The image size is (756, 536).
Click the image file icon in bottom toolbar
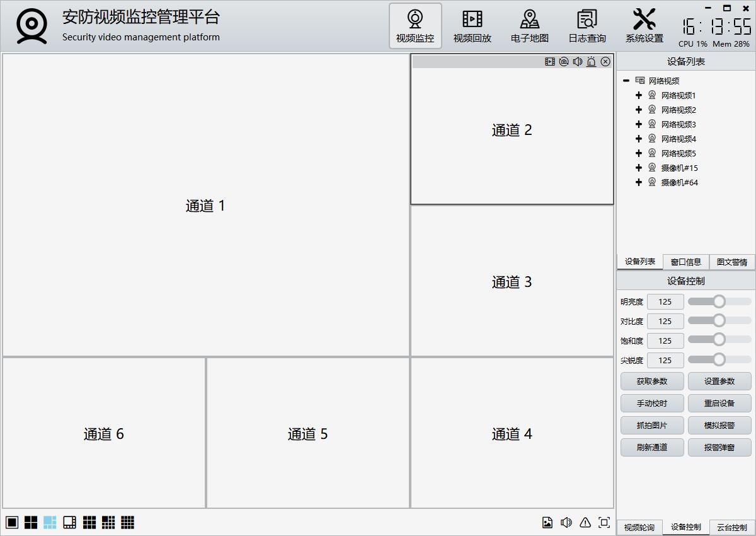click(x=547, y=522)
